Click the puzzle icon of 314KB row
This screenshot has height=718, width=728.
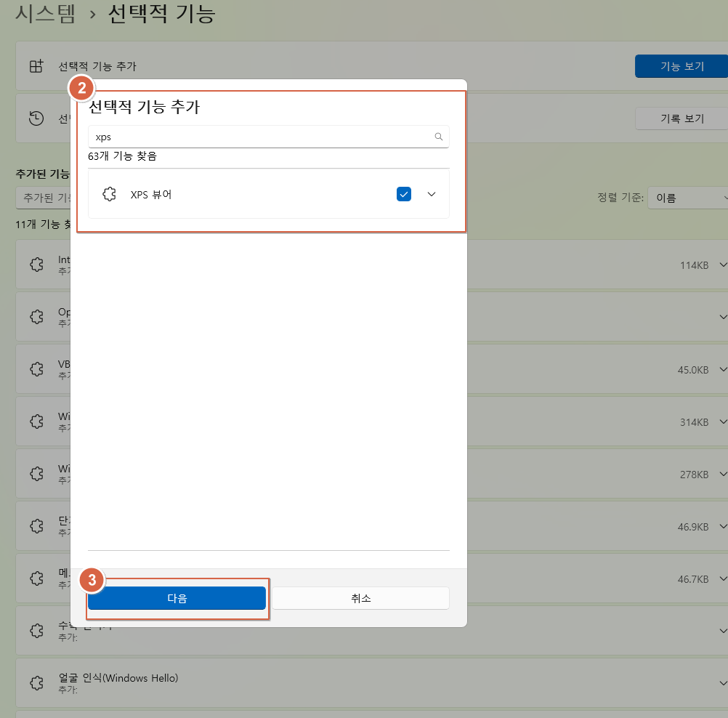click(x=36, y=421)
